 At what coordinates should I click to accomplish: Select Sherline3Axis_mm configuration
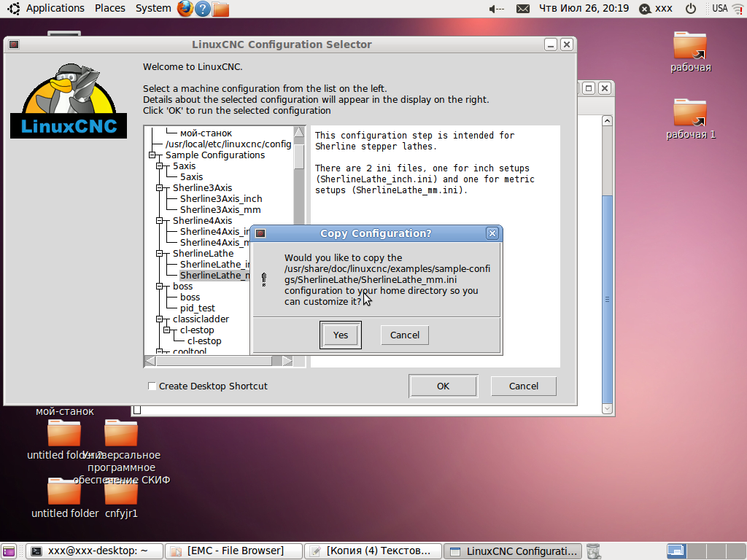pyautogui.click(x=220, y=210)
